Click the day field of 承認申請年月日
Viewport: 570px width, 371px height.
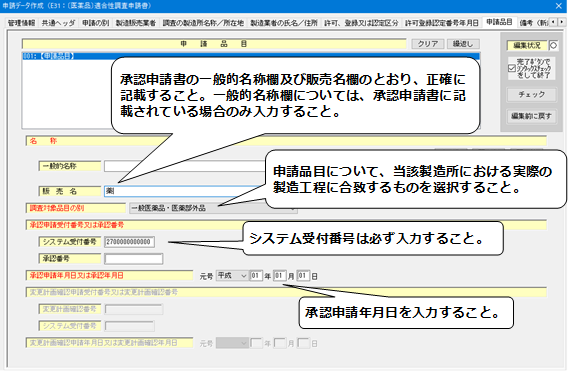(x=303, y=276)
